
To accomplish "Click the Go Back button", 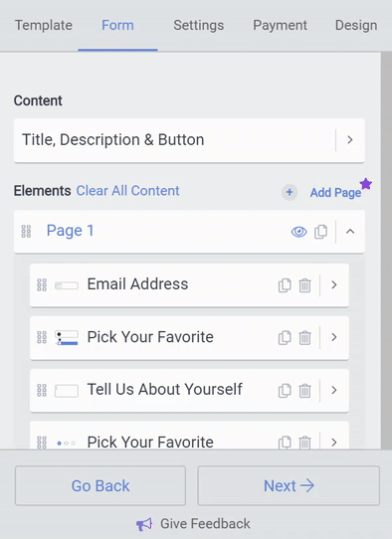I will coord(100,485).
